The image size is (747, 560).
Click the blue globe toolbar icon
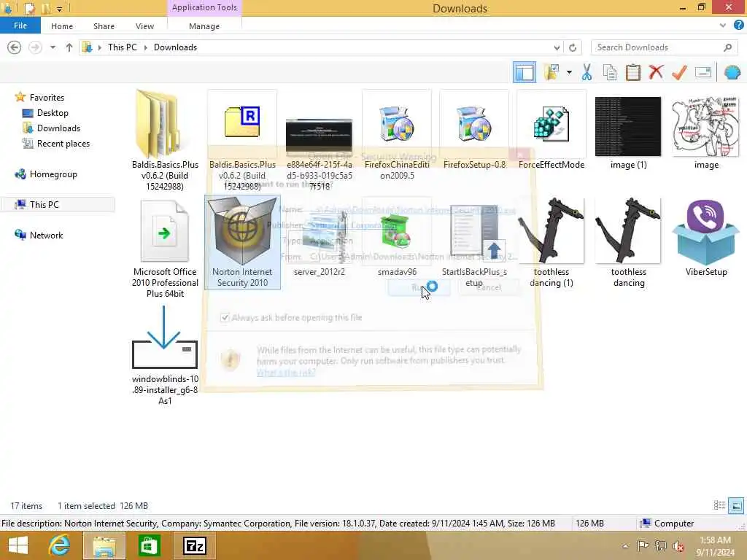click(x=732, y=72)
